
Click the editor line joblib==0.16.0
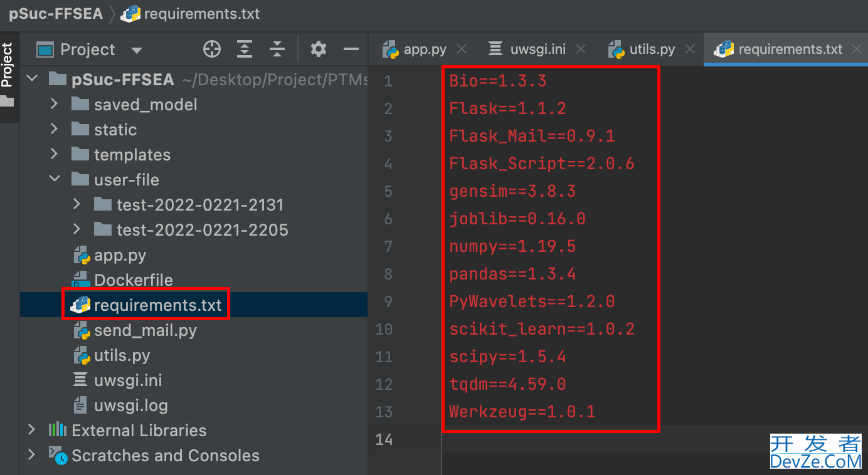tap(517, 218)
